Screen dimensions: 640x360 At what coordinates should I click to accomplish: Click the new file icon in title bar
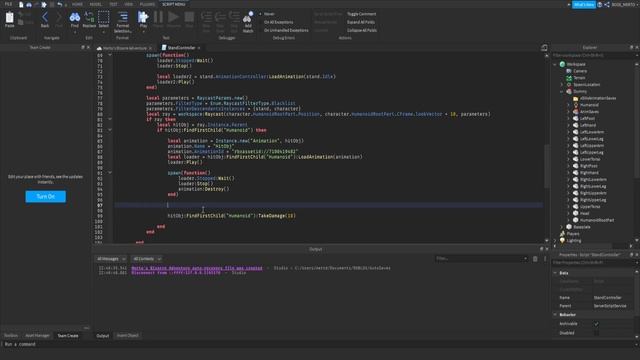coord(21,4)
